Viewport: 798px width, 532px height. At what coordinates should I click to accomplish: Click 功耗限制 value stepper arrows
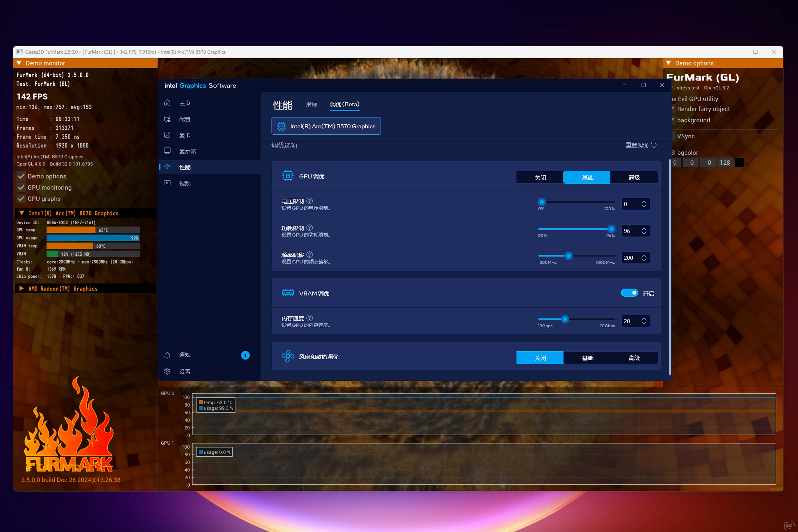click(x=644, y=231)
